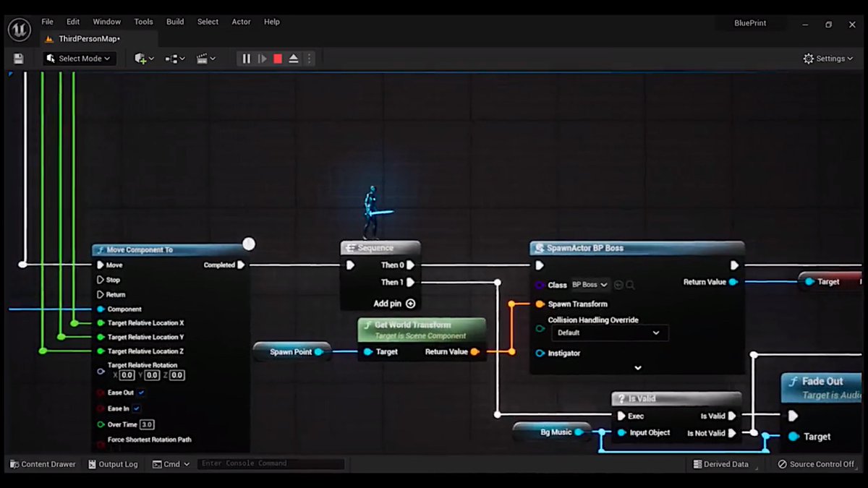The image size is (868, 488).
Task: Click Add pin on the Sequence node
Action: click(394, 304)
